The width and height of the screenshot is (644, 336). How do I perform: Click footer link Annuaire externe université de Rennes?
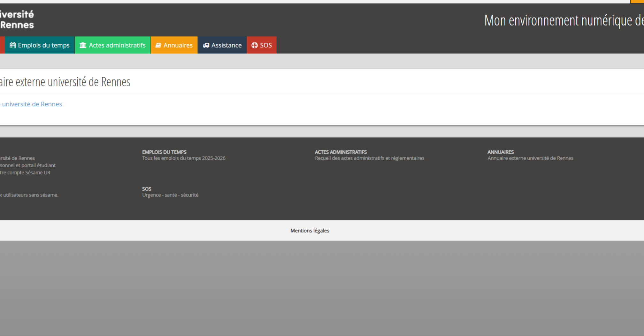(530, 158)
